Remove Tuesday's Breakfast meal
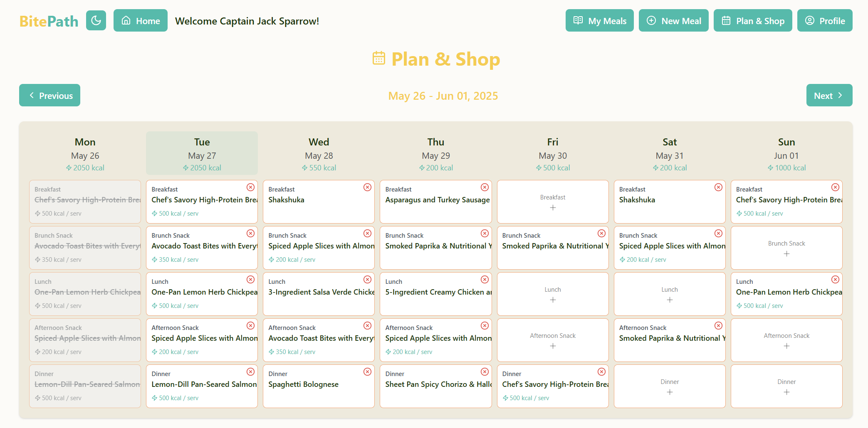Screen dimensions: 868x428 click(250, 187)
